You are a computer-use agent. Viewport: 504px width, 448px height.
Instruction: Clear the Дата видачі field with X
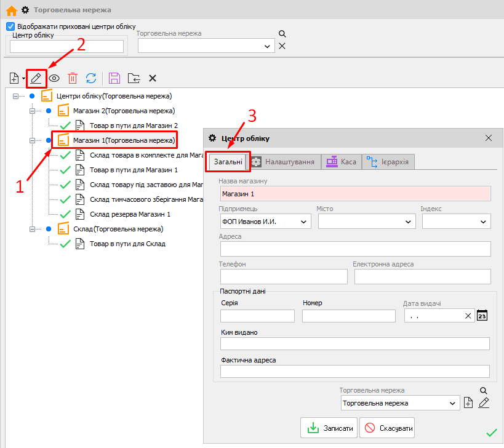468,316
